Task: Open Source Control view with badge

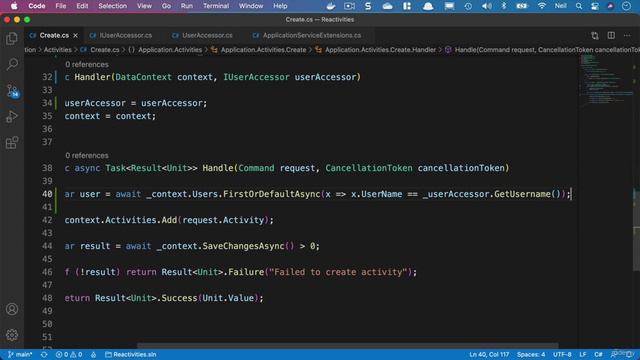Action: click(12, 91)
